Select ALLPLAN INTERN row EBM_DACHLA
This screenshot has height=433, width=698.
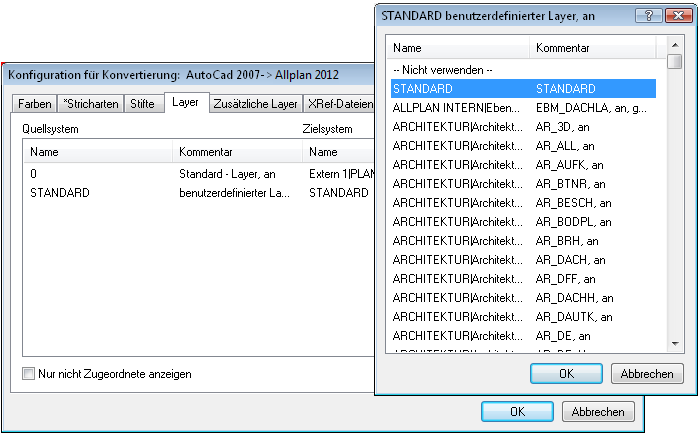point(523,108)
